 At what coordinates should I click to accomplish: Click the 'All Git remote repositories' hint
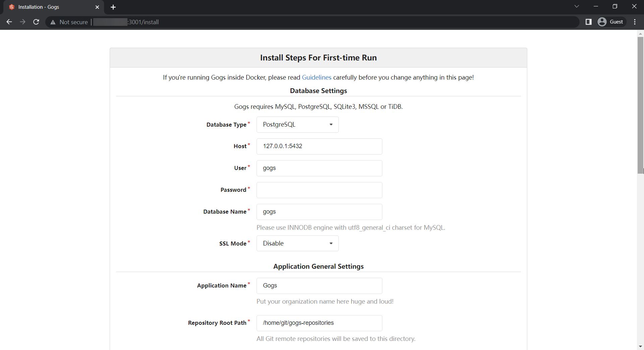click(336, 339)
